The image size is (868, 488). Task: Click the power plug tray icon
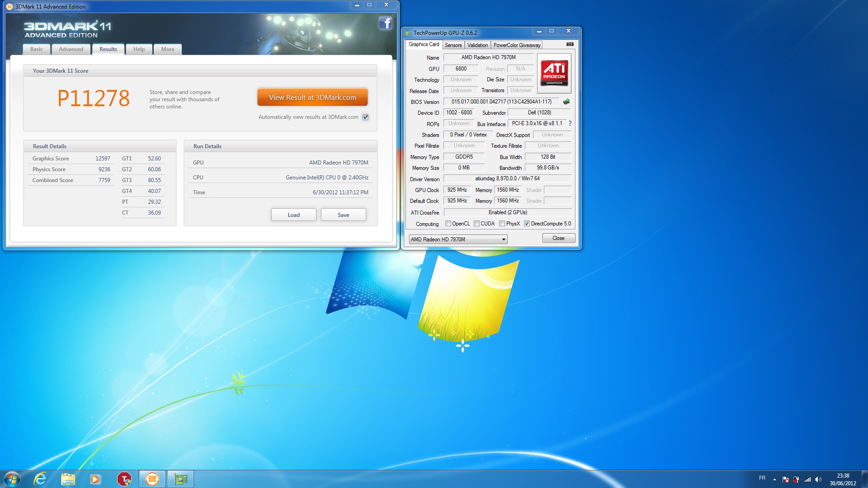[x=796, y=479]
